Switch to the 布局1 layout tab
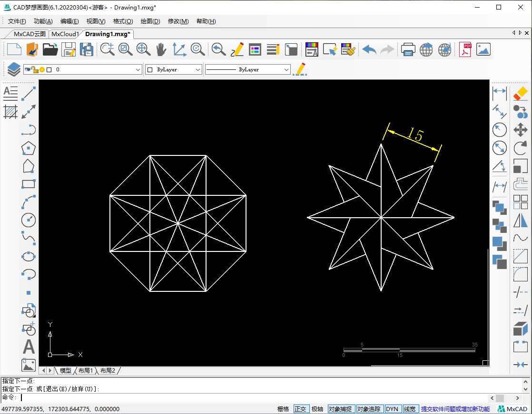 (86, 370)
